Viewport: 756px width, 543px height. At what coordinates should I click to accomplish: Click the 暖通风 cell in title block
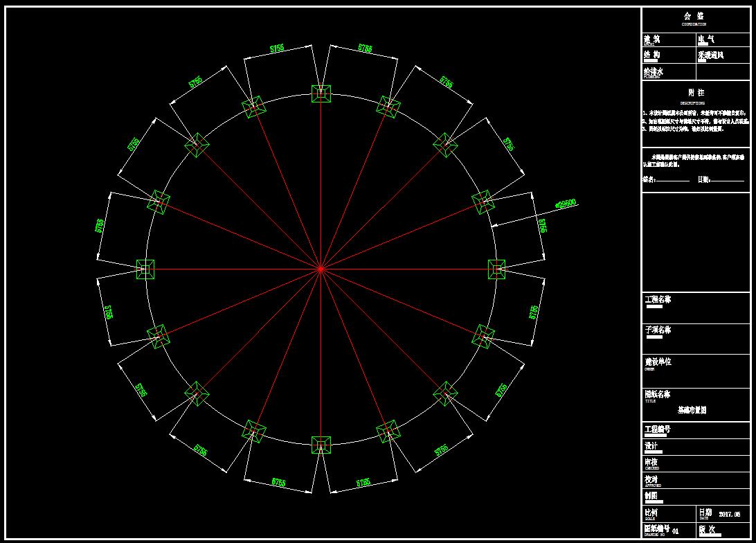coord(711,55)
